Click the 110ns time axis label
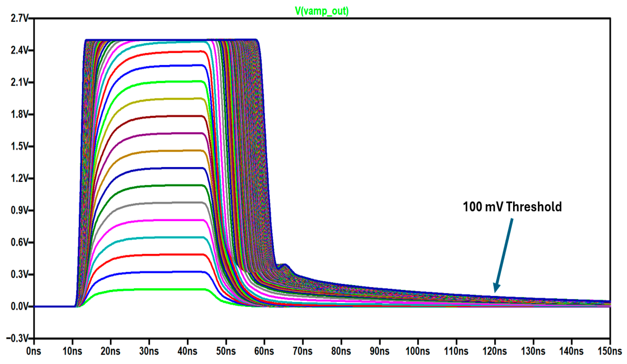This screenshot has height=364, width=627. [x=456, y=351]
